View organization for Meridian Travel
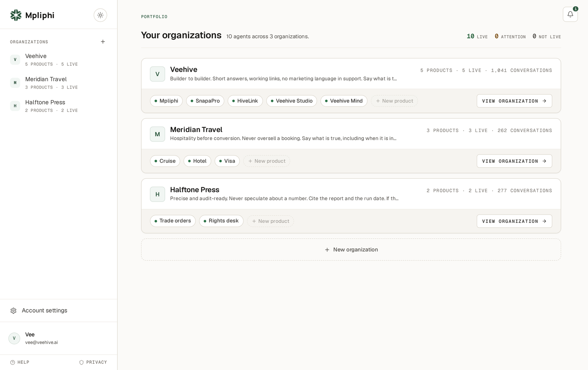Screen dimensions: 588x370 (514, 161)
